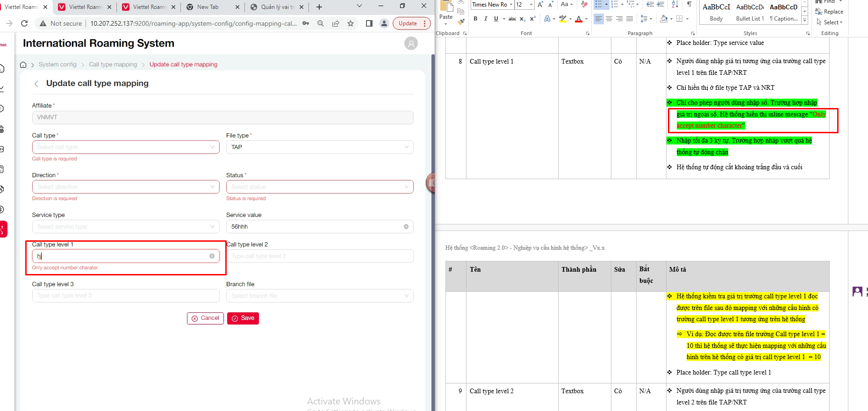Click the Save button
This screenshot has height=411, width=868.
[x=243, y=318]
